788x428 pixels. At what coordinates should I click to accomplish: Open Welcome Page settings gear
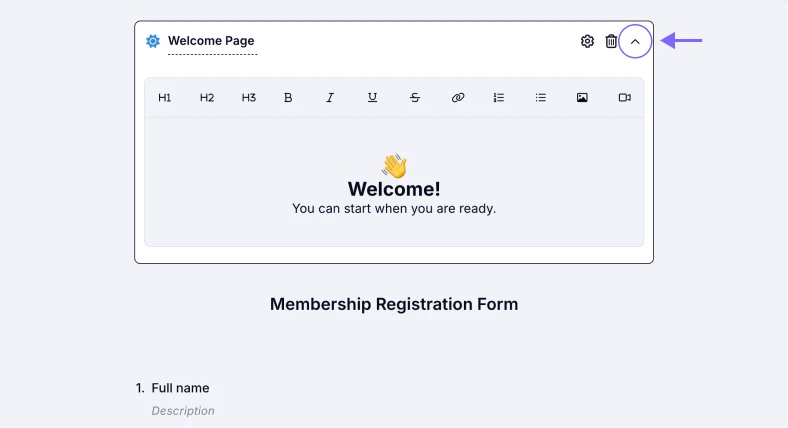tap(587, 41)
